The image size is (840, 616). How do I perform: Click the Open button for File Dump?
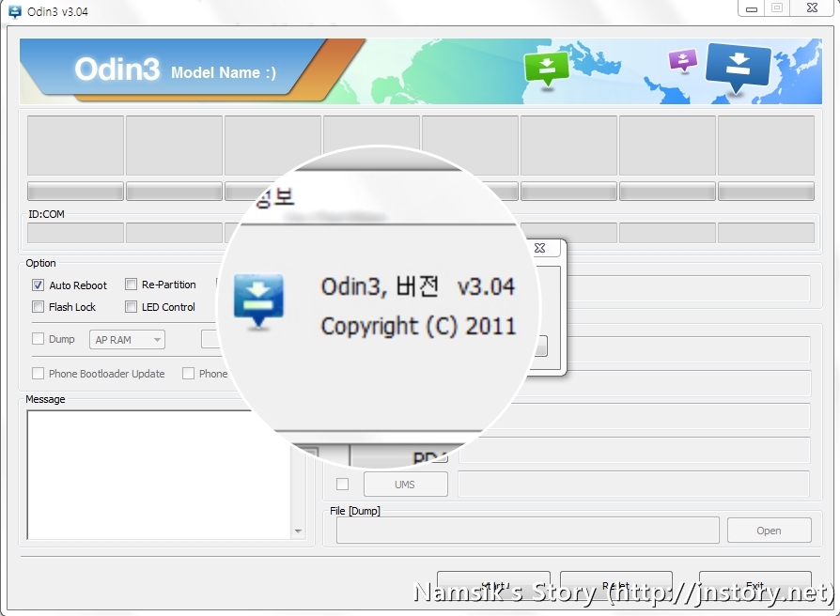(769, 531)
